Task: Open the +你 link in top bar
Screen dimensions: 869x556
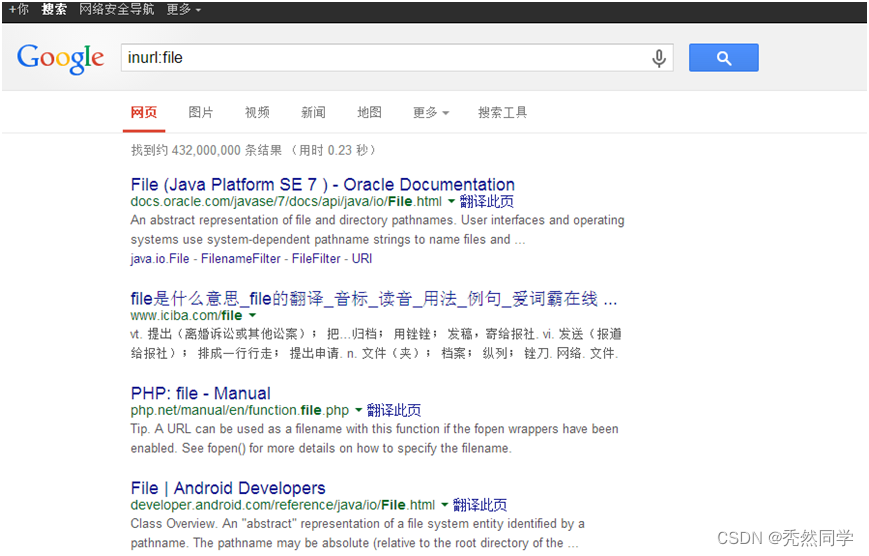Action: click(x=19, y=9)
